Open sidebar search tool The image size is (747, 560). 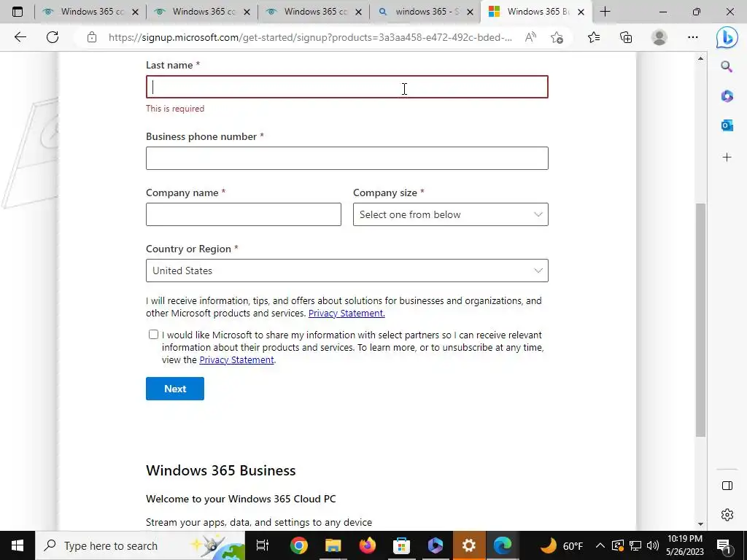click(727, 66)
